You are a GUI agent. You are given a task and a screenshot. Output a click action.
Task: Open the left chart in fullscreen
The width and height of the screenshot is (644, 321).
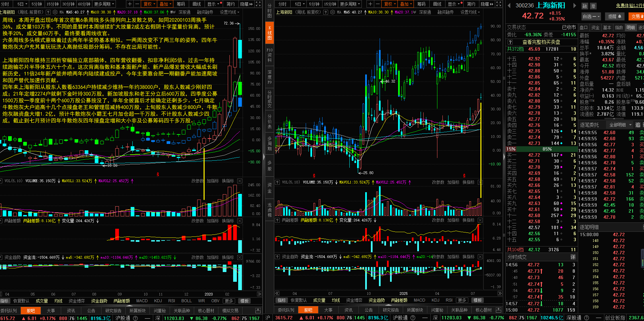click(x=258, y=4)
